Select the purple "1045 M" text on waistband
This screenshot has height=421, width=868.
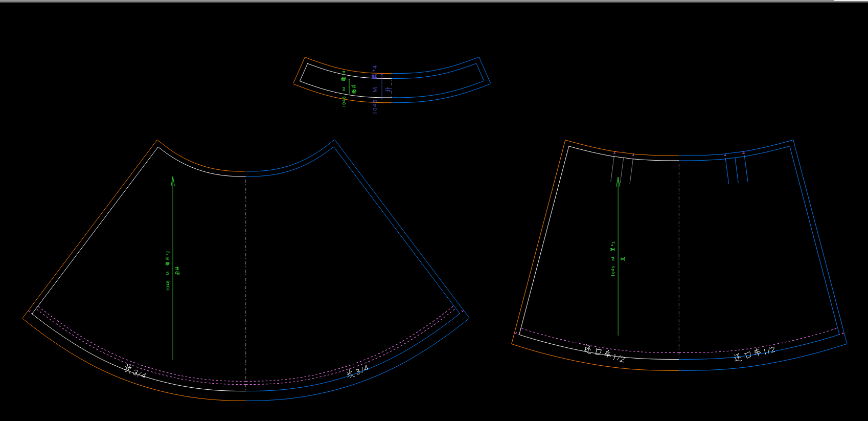pyautogui.click(x=375, y=100)
